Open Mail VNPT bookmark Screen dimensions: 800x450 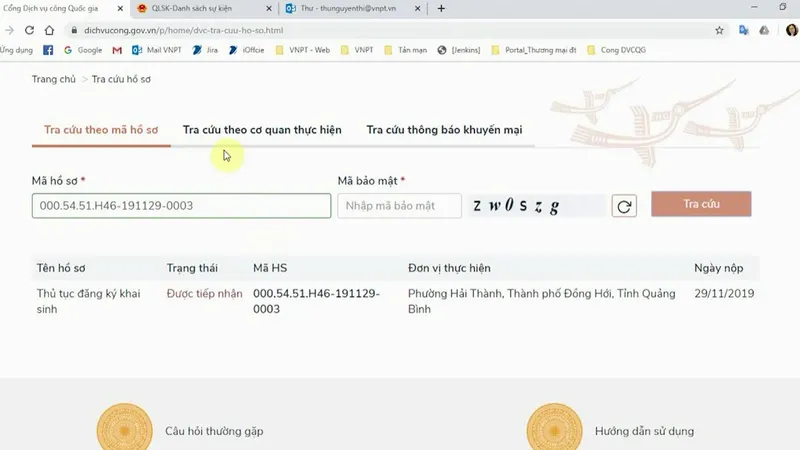pos(157,50)
